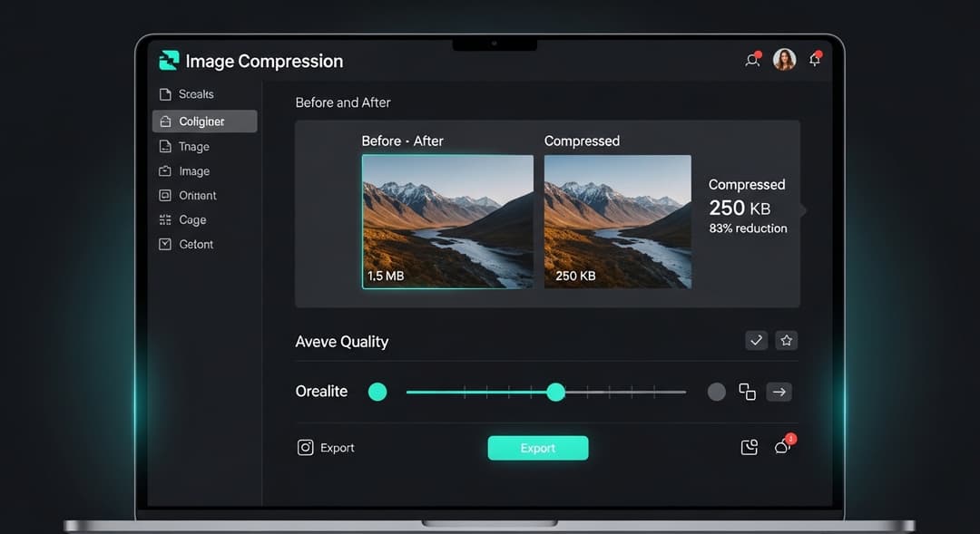The width and height of the screenshot is (980, 534).
Task: Click the checkmark button beside Aveve Quality
Action: click(756, 340)
